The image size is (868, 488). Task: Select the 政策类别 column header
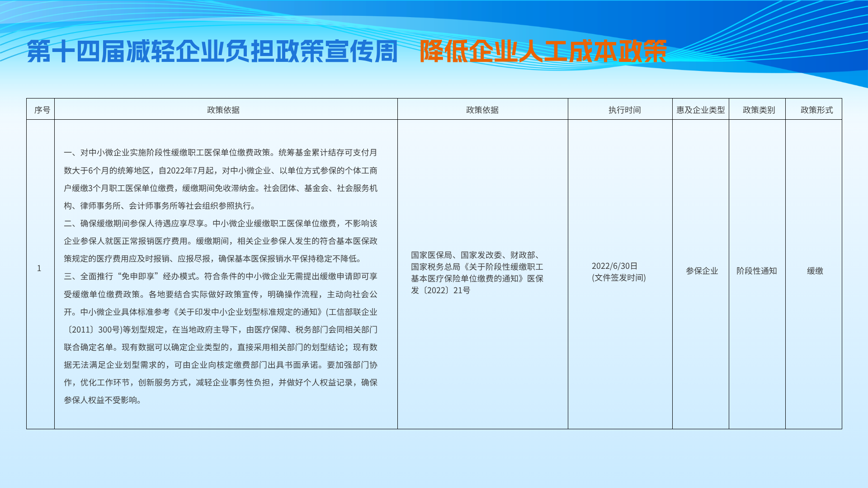759,110
